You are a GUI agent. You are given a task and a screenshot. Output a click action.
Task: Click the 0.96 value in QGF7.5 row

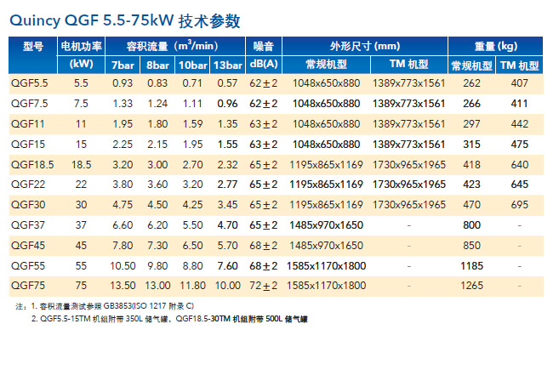[x=227, y=104]
